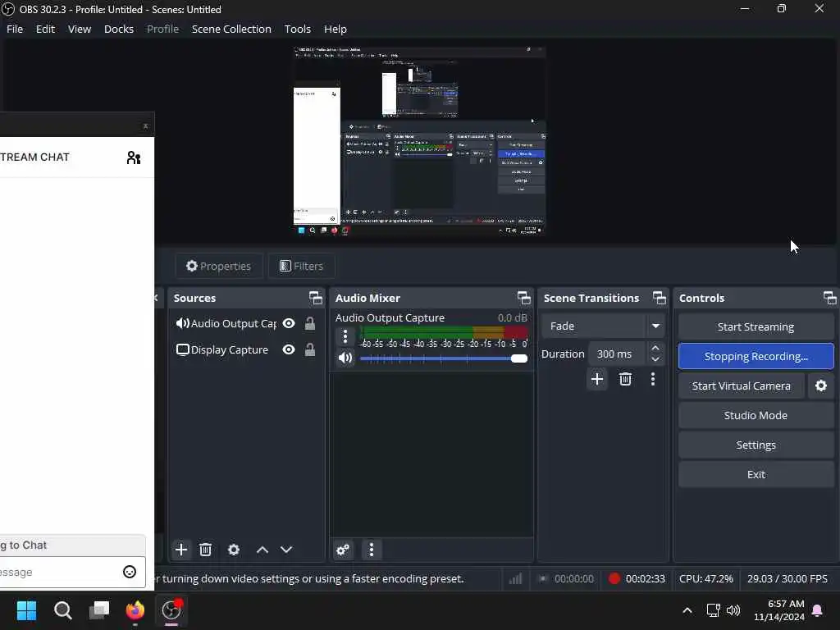Click the chat message input field
The width and height of the screenshot is (840, 630).
point(72,572)
